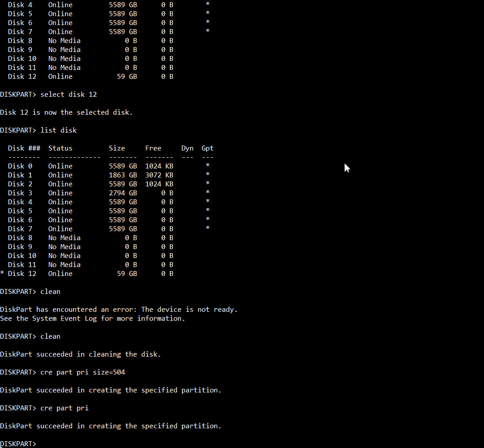
Task: Click the asterisk marking selected Disk 12
Action: [2, 273]
